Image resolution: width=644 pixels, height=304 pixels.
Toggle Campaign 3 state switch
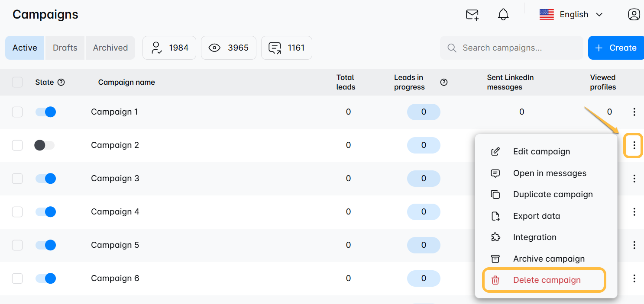(45, 179)
